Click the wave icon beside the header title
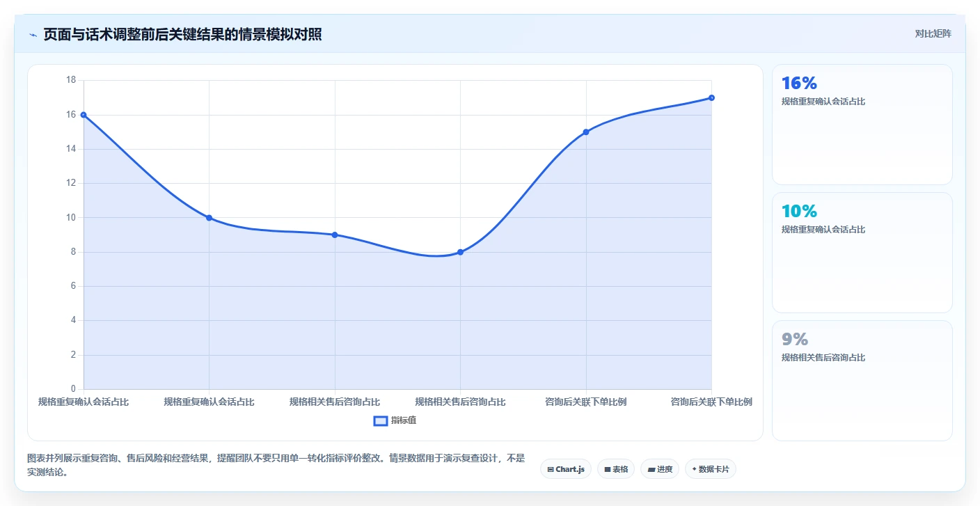 [x=33, y=35]
